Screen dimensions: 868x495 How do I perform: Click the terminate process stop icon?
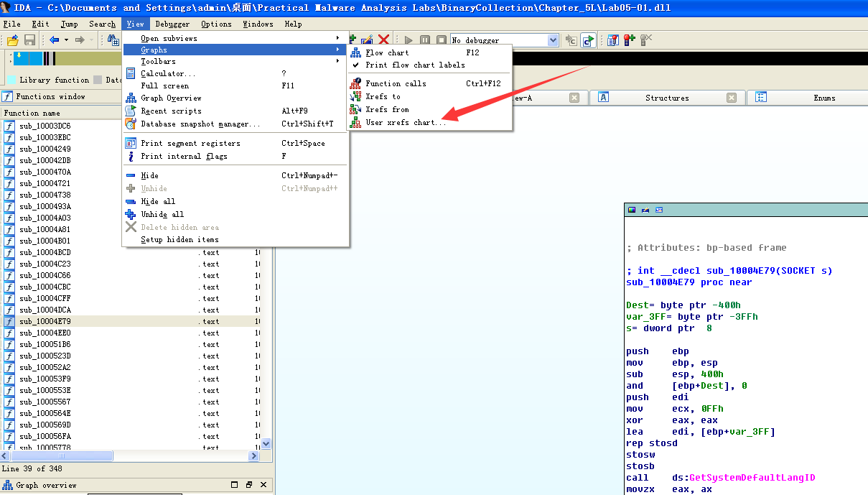coord(441,40)
